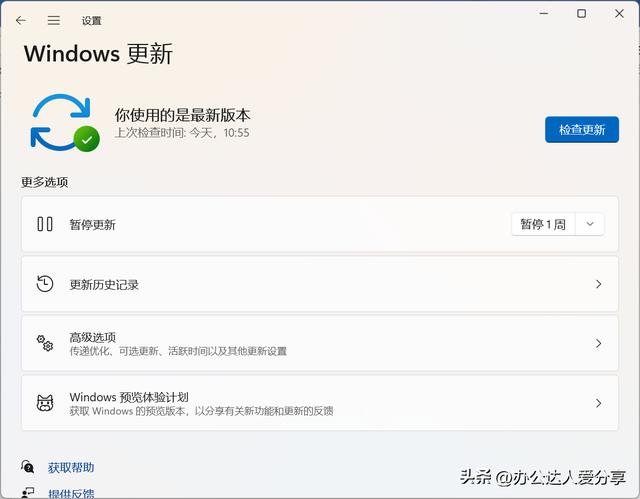Expand the pause duration dropdown arrow

(590, 224)
